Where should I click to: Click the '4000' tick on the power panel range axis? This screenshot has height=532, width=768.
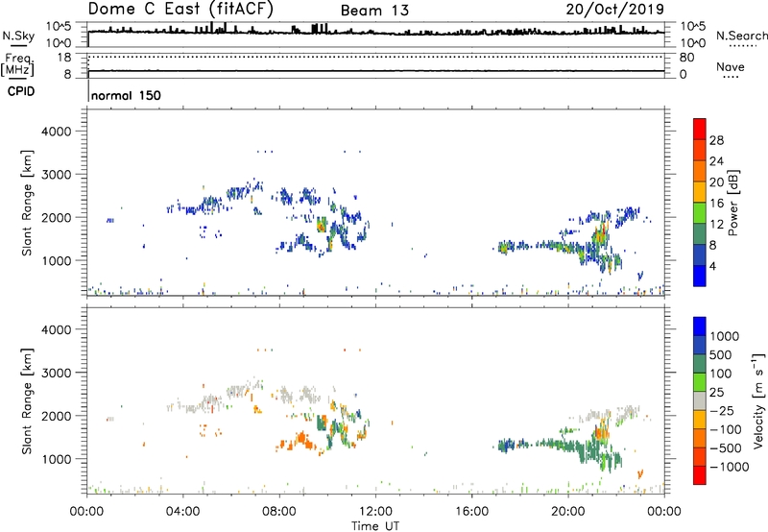(x=56, y=132)
